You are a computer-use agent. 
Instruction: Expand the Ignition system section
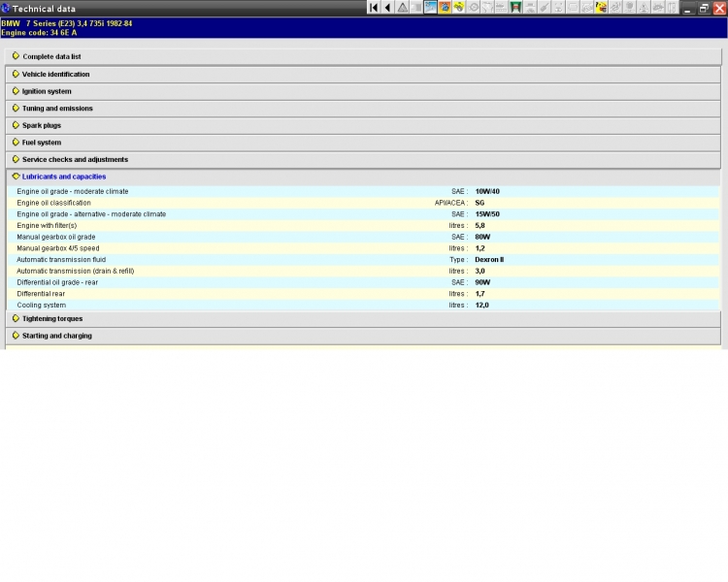pos(47,91)
